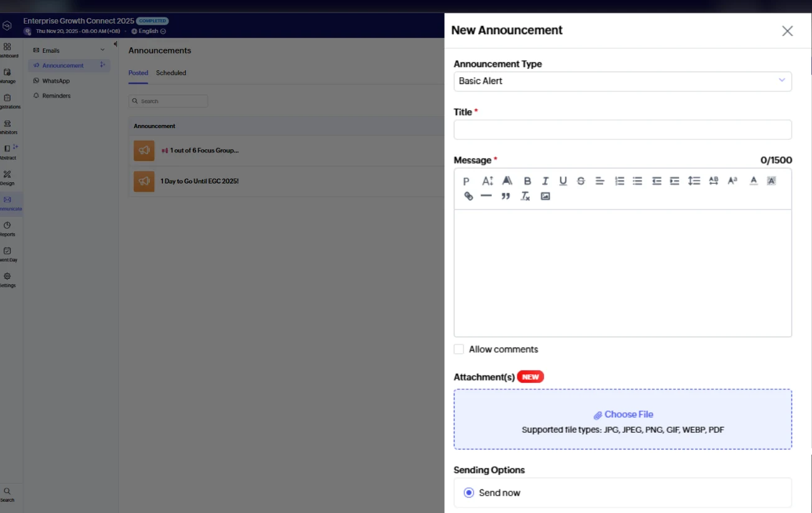Switch to the Scheduled tab

click(x=171, y=73)
